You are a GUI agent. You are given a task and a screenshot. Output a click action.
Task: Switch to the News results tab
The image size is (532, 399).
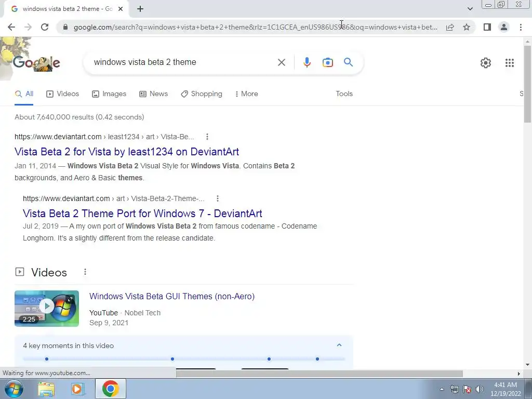point(153,94)
